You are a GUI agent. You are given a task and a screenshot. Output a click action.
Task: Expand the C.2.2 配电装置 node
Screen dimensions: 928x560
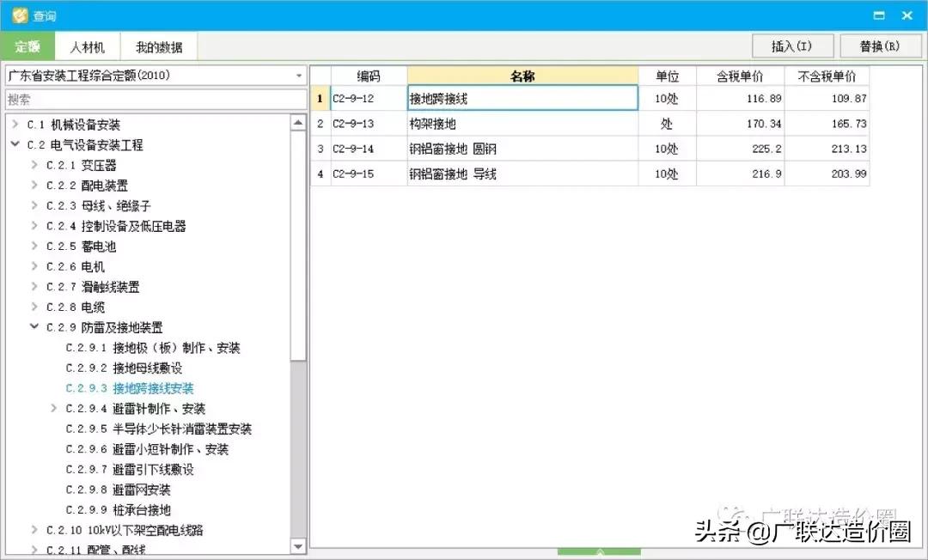(34, 185)
